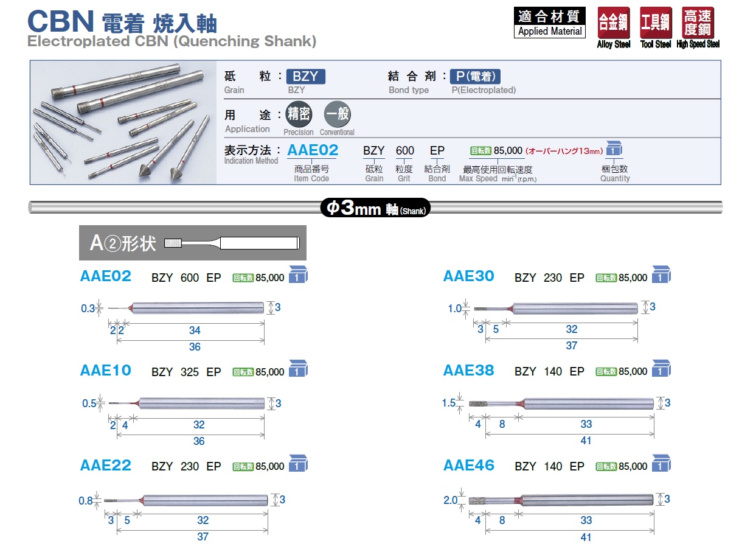The image size is (756, 552).
Task: Click the green 回転数 badge for AAE22
Action: pyautogui.click(x=243, y=467)
